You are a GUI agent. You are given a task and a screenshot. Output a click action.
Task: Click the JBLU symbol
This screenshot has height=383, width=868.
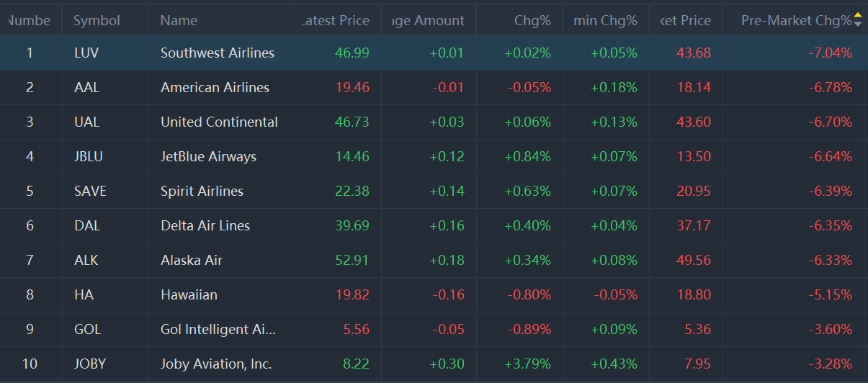coord(90,156)
